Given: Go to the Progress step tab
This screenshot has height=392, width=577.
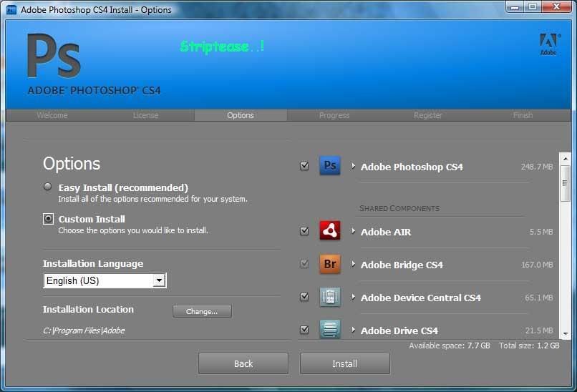Looking at the screenshot, I should (334, 115).
